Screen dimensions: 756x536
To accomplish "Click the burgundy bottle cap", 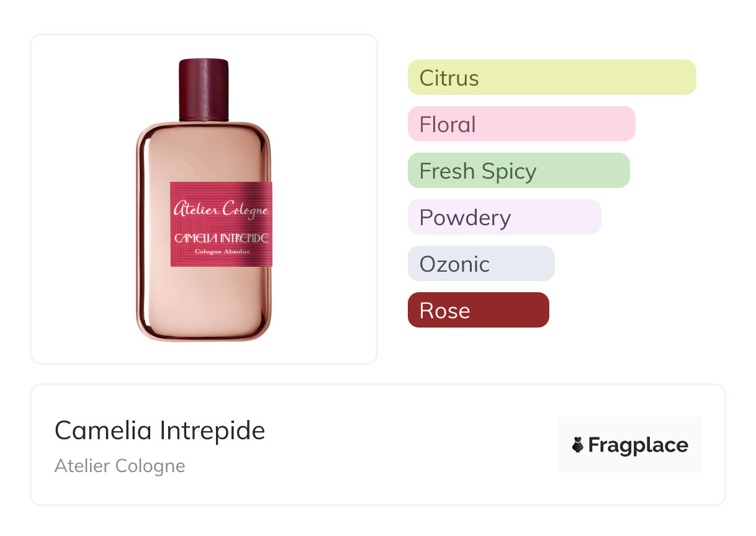I will point(204,89).
